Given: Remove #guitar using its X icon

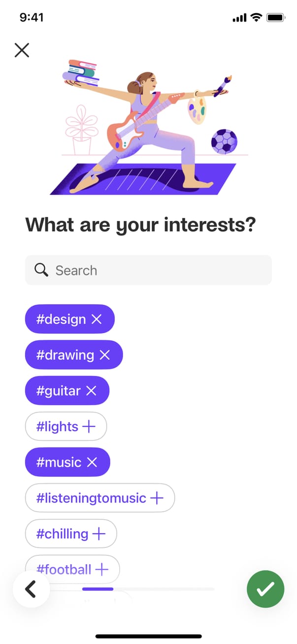Looking at the screenshot, I should click(91, 391).
